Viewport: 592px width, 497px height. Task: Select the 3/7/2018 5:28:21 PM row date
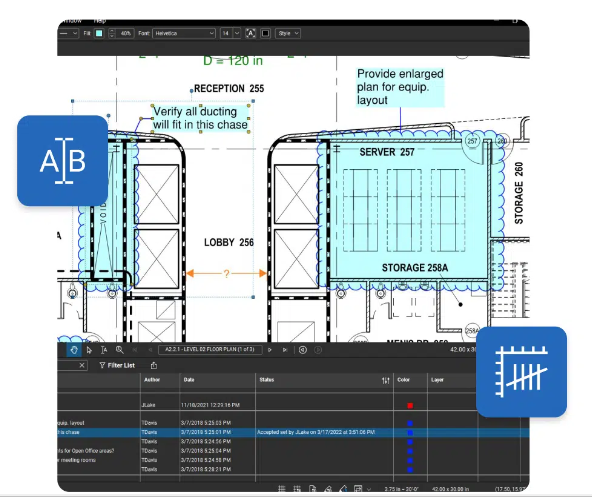[x=206, y=469]
